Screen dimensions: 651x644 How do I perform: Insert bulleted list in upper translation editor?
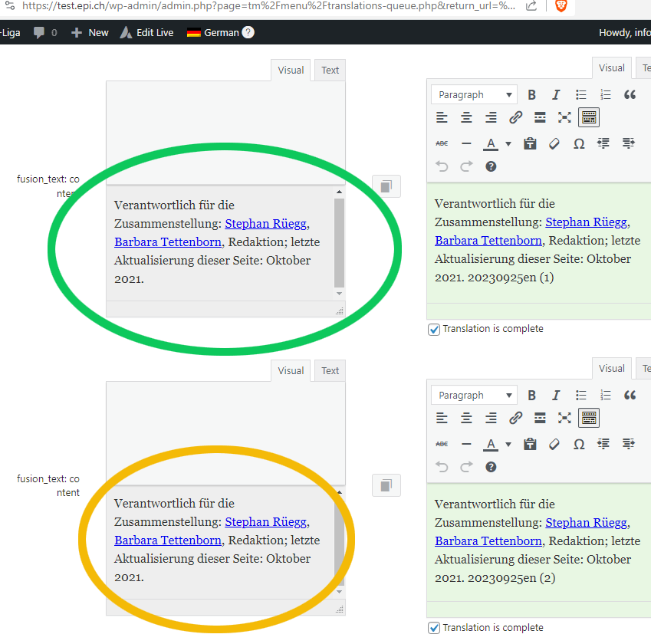point(580,94)
